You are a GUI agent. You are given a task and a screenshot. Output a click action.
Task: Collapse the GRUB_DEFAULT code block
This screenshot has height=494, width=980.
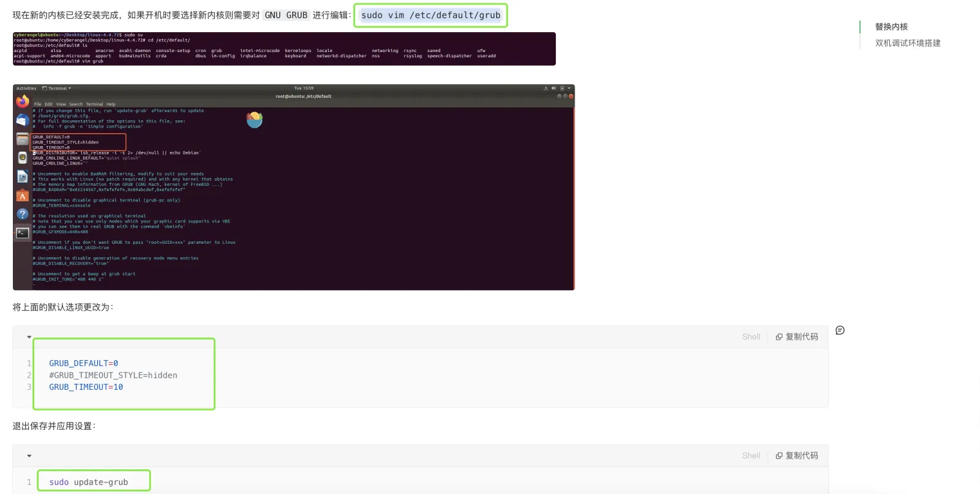29,337
